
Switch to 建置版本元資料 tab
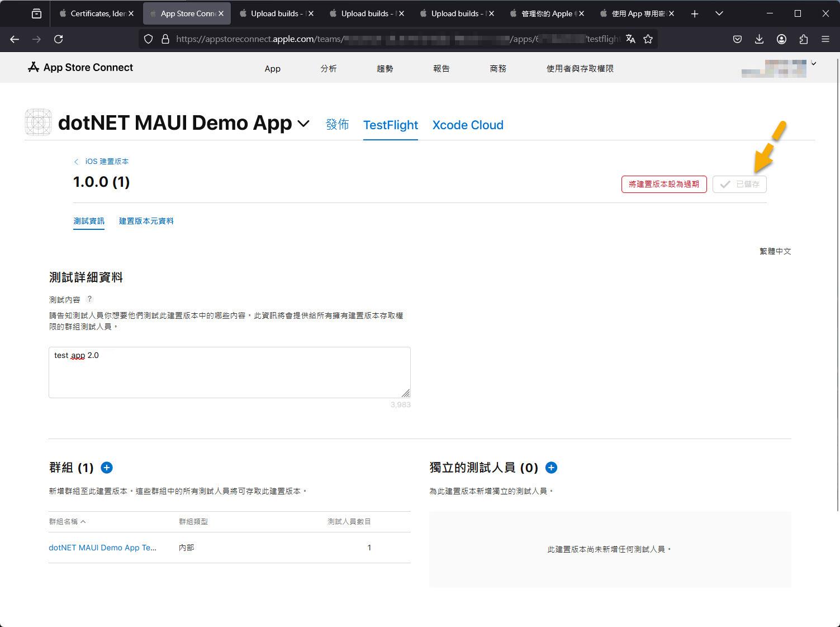coord(146,221)
